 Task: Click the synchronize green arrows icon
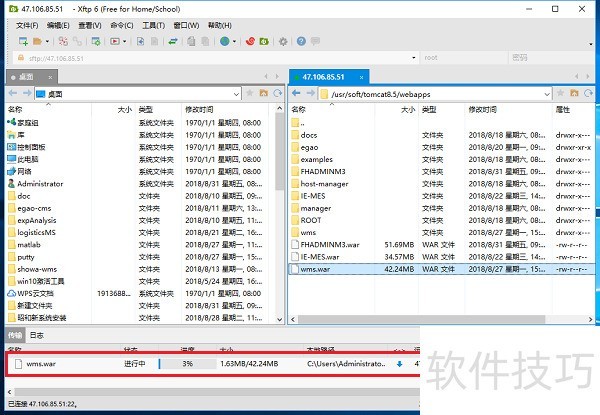(x=173, y=41)
